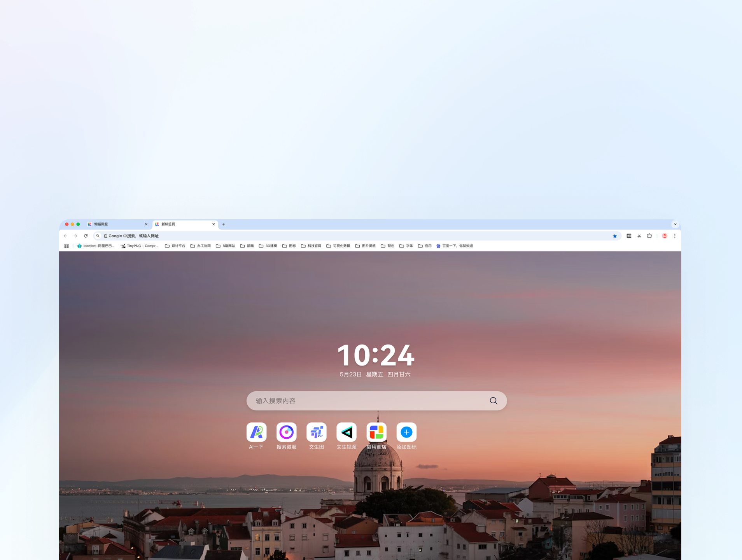
Task: Launch the 搜索微服 shortcut
Action: (x=286, y=432)
